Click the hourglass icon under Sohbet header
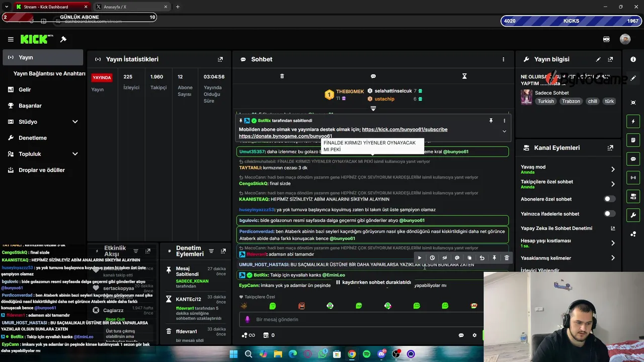The width and height of the screenshot is (644, 362). [464, 76]
